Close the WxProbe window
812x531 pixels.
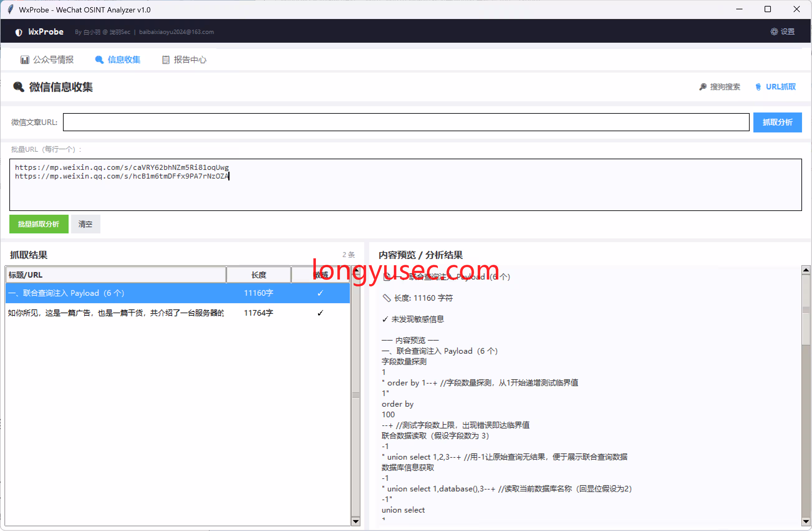pyautogui.click(x=797, y=9)
